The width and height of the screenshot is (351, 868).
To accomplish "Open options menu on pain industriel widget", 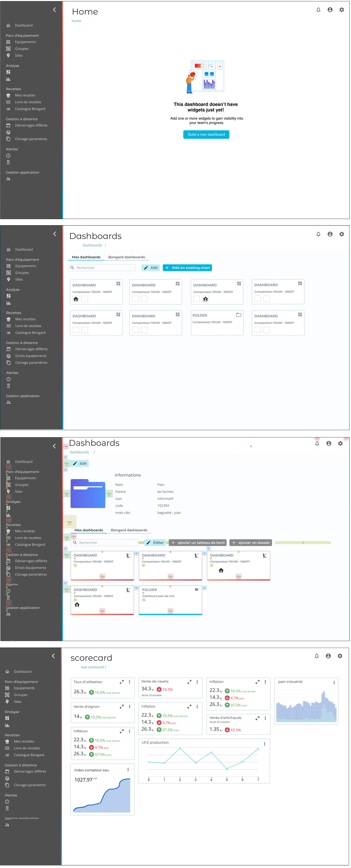I will [334, 682].
